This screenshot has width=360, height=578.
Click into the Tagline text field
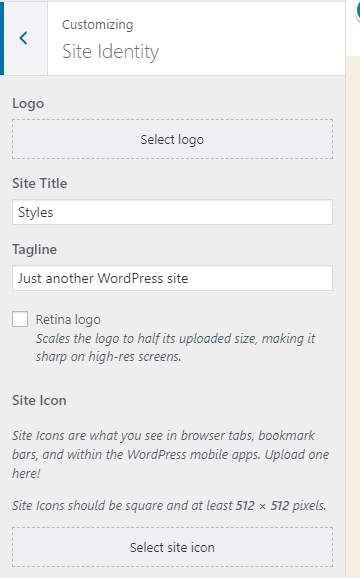tap(172, 278)
